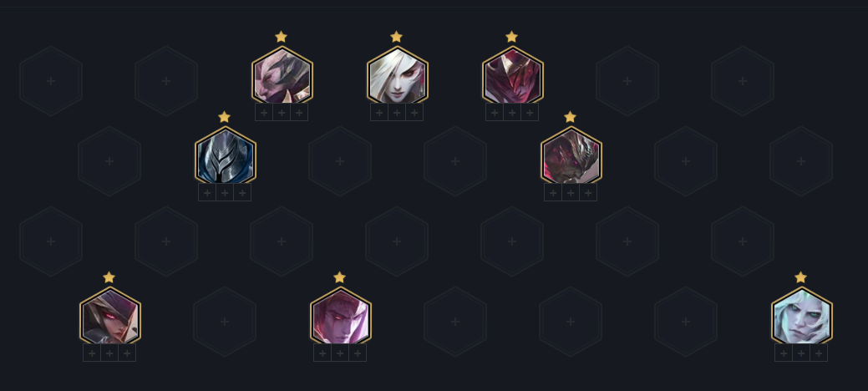The image size is (868, 391).
Task: Add champion to empty hex right of silver knight
Action: 340,161
